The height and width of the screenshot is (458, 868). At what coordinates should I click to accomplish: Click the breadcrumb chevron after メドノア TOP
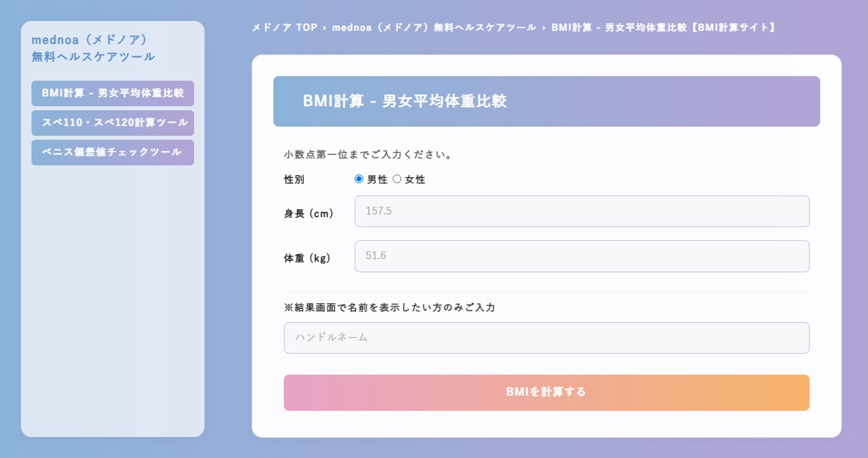(x=325, y=28)
